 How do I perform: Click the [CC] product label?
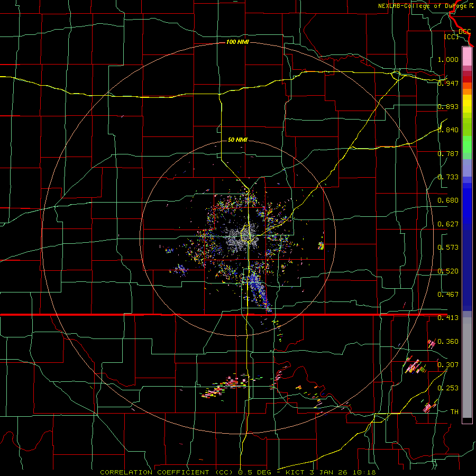point(451,36)
